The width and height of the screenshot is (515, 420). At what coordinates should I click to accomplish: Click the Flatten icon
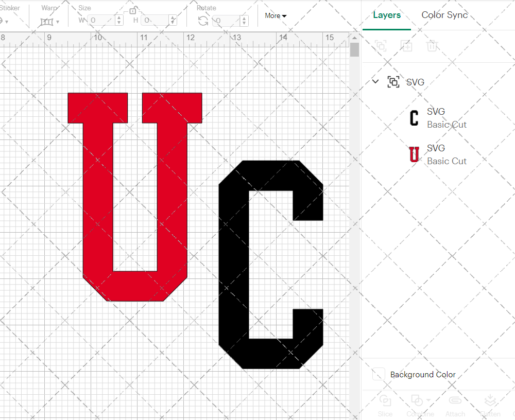click(x=490, y=401)
